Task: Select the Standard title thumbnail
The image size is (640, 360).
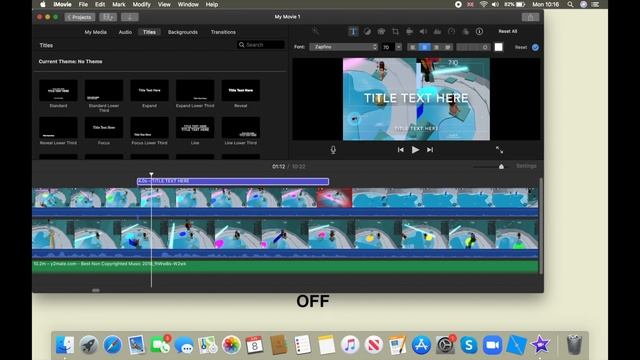Action: tap(58, 91)
